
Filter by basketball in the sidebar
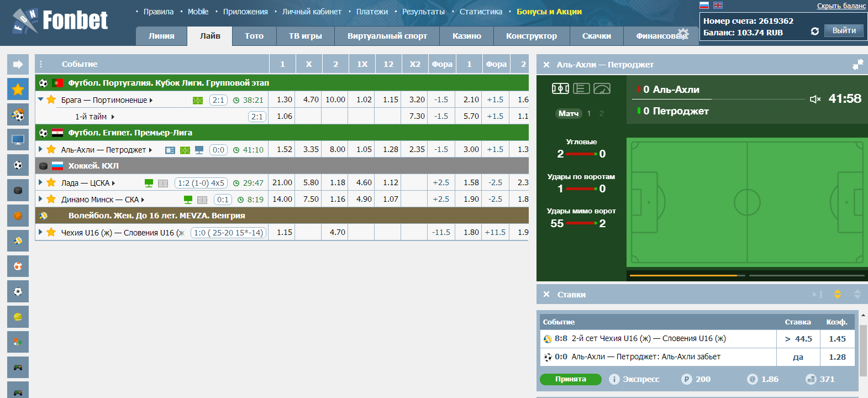pyautogui.click(x=18, y=216)
